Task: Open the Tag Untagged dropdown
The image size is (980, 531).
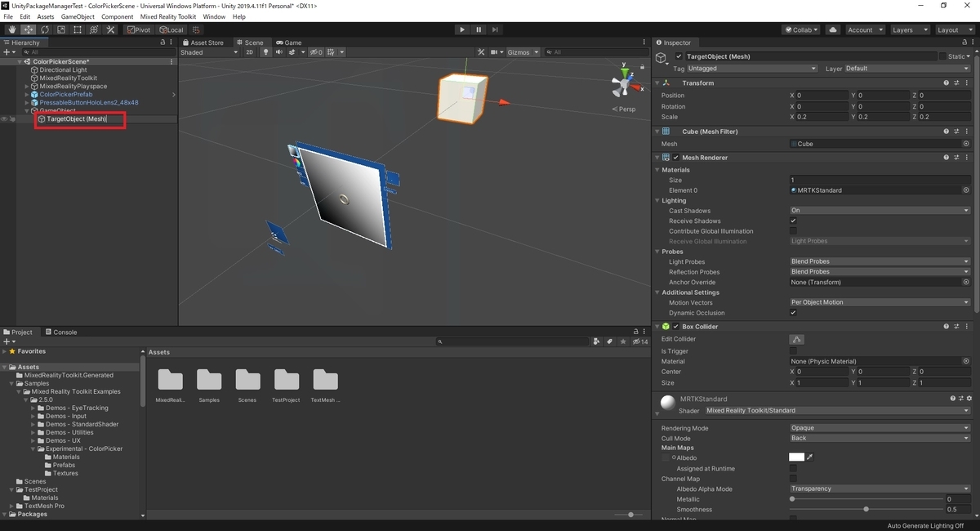Action: (x=752, y=69)
